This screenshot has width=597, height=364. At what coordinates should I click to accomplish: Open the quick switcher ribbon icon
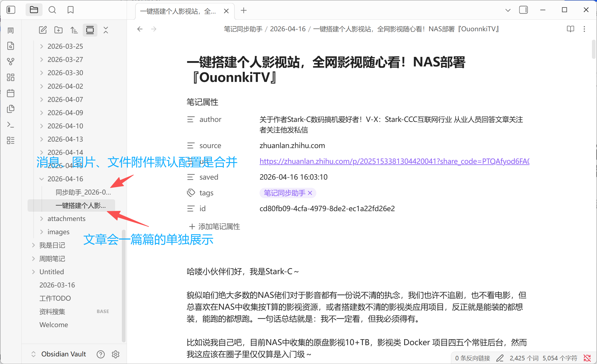coord(11,46)
